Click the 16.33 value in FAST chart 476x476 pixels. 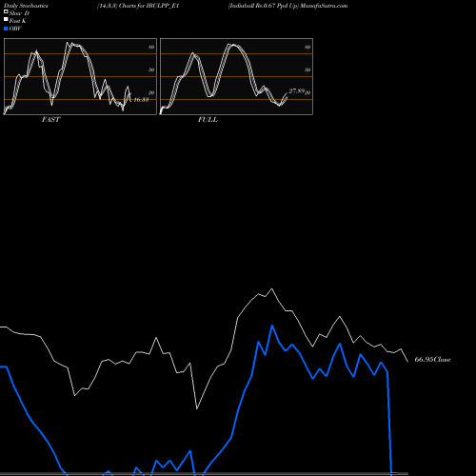[x=141, y=100]
